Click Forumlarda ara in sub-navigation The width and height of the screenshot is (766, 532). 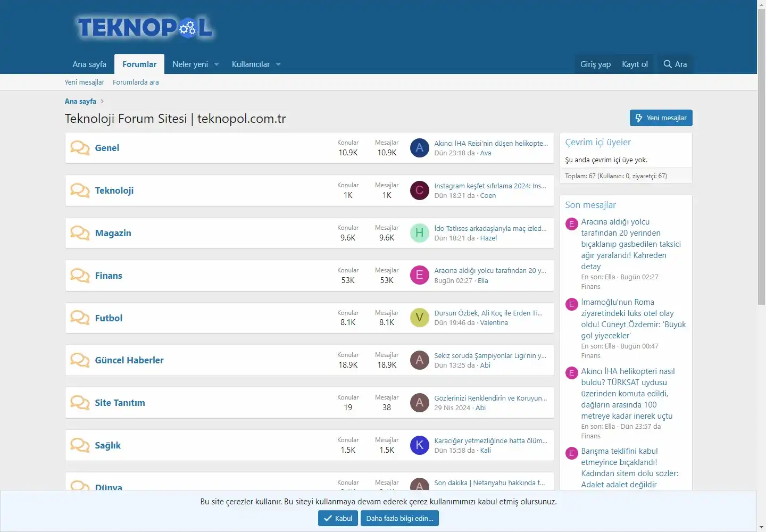(136, 82)
